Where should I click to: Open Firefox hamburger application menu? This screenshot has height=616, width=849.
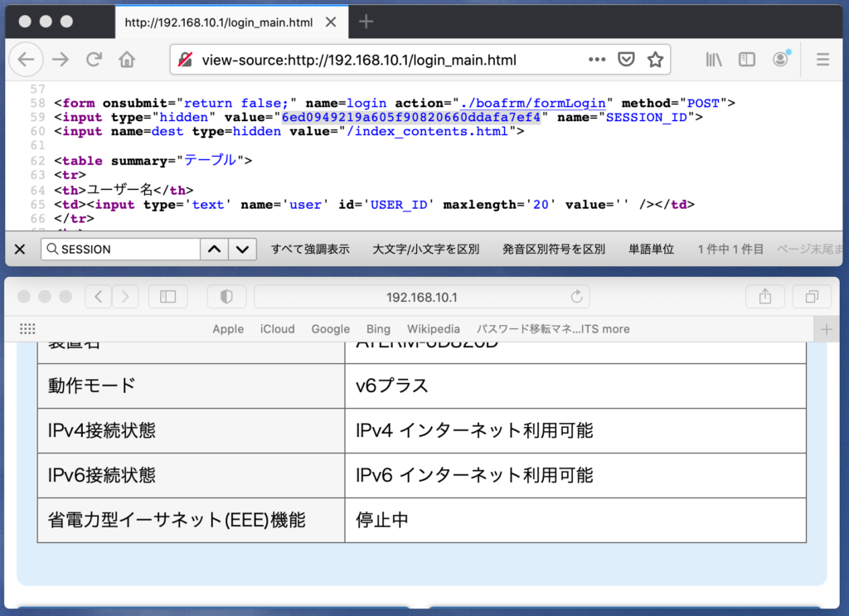(x=822, y=60)
